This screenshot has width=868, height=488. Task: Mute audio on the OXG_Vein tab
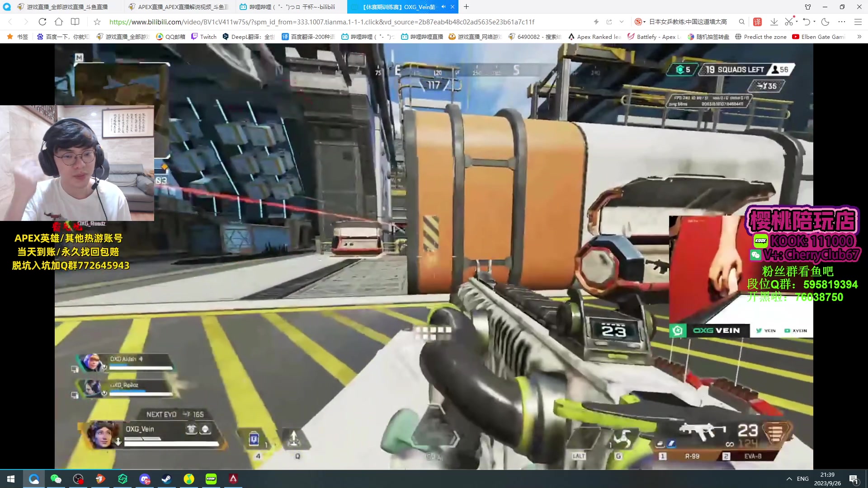(x=443, y=7)
